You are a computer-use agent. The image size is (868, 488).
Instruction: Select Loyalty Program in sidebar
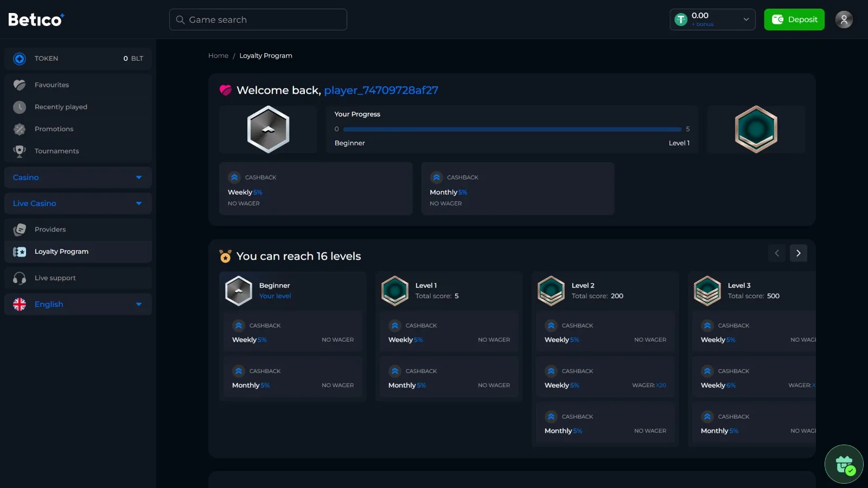coord(61,252)
